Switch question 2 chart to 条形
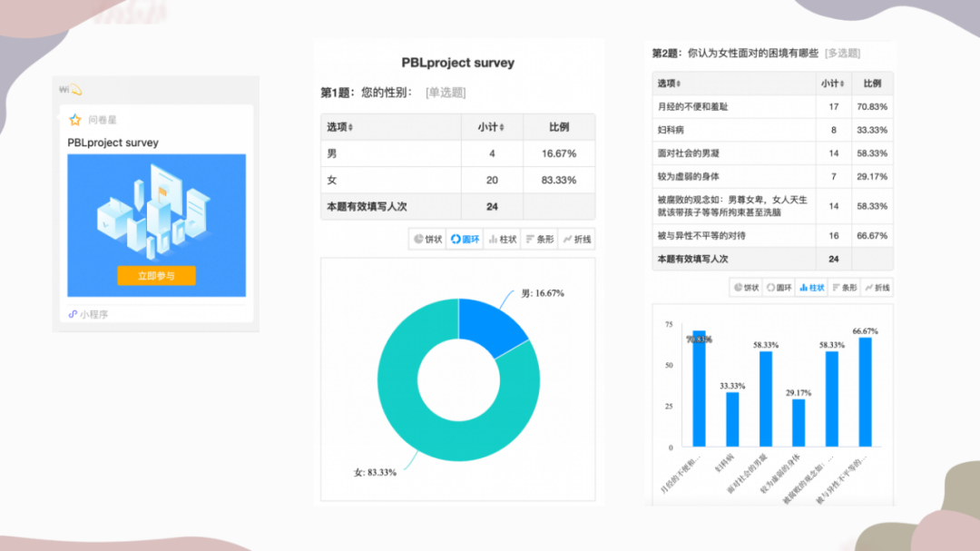 (x=845, y=288)
